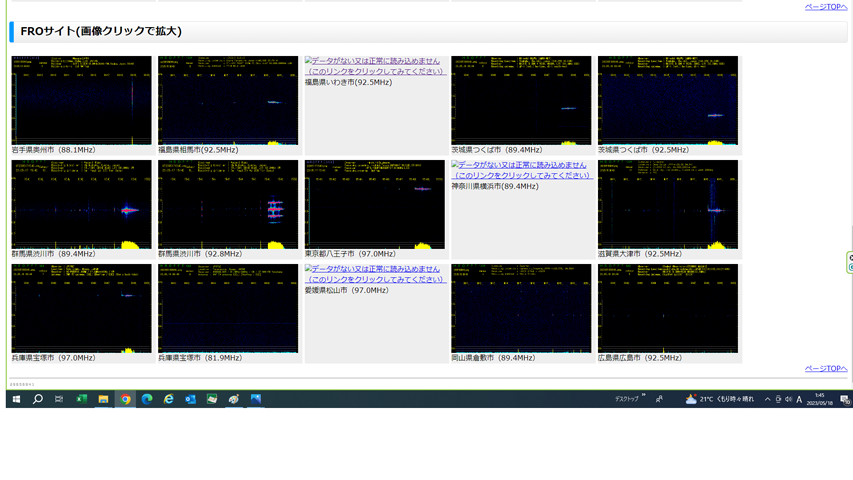Open network status tray icon
The image size is (853, 480).
click(x=778, y=399)
